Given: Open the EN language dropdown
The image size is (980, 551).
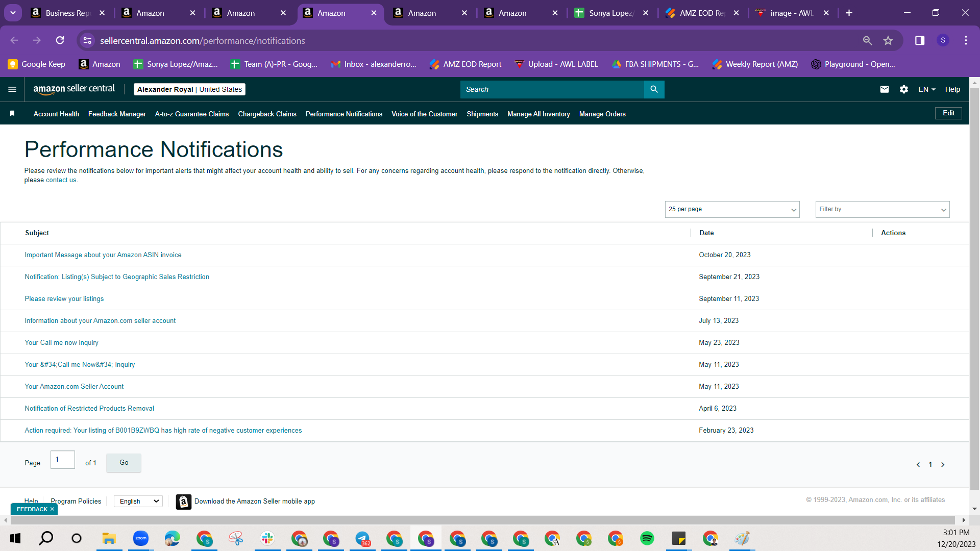Looking at the screenshot, I should click(927, 89).
